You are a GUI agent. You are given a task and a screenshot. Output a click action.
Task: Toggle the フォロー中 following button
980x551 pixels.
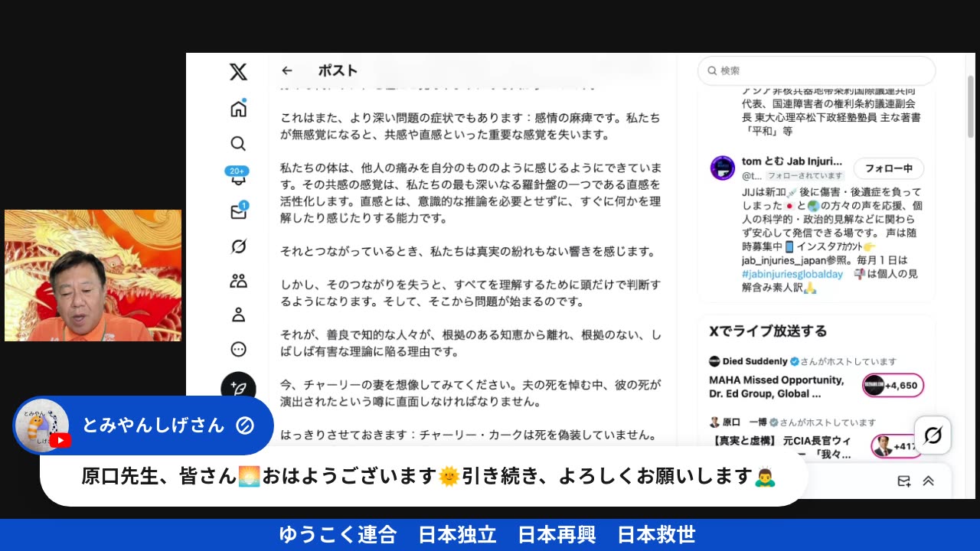point(889,168)
